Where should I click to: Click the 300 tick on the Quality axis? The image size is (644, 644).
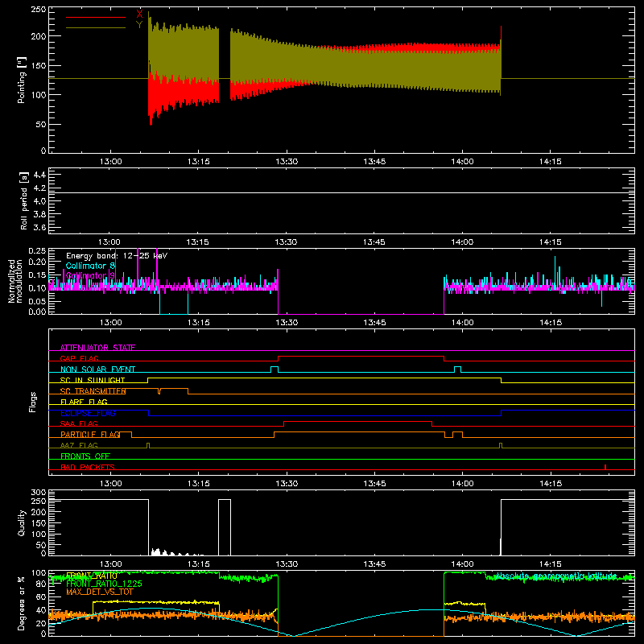coord(39,493)
